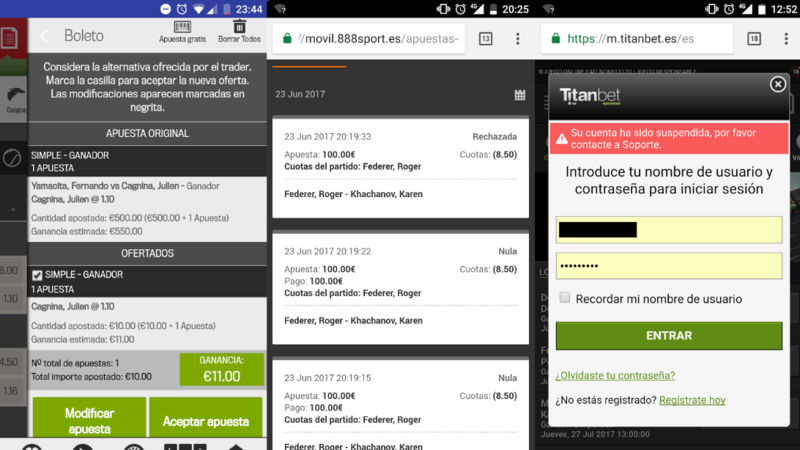Click the Titanbet logo in the dialog
Viewport: 800px width, 450px height.
pyautogui.click(x=590, y=96)
